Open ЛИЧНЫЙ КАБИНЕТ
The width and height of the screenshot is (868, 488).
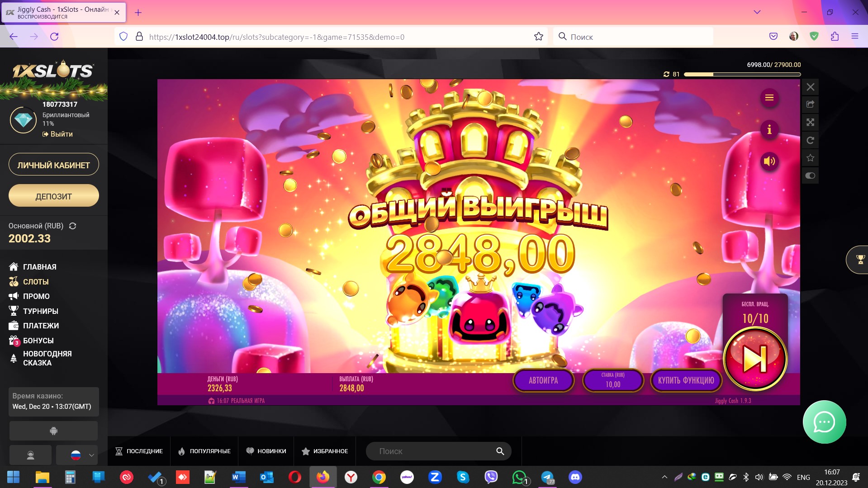tap(53, 165)
